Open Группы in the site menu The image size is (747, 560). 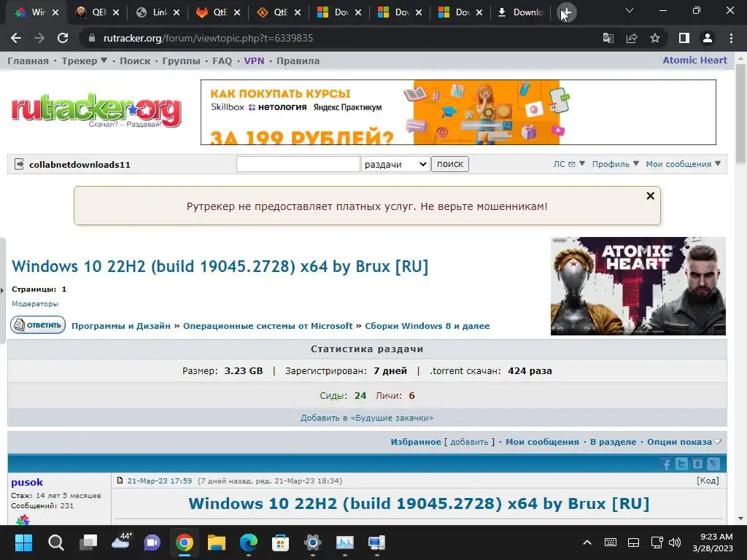click(x=181, y=61)
